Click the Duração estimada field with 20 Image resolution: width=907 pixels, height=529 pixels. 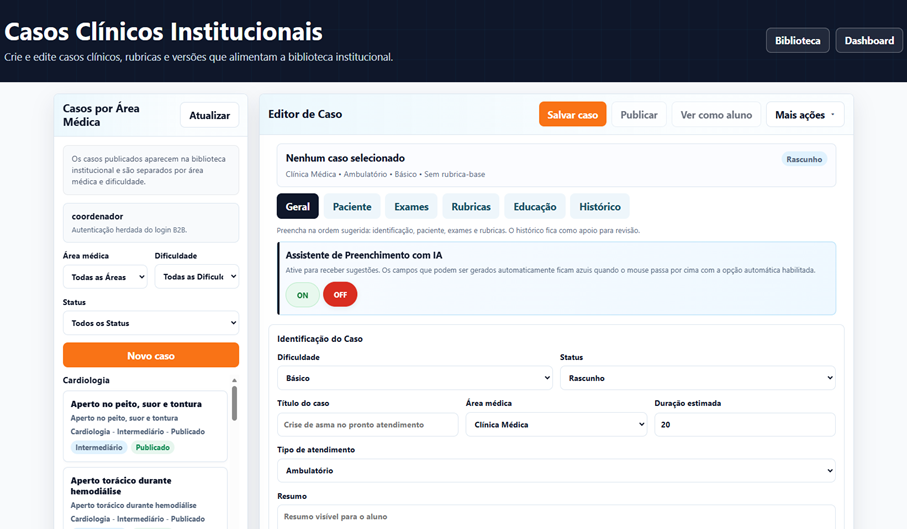[744, 424]
